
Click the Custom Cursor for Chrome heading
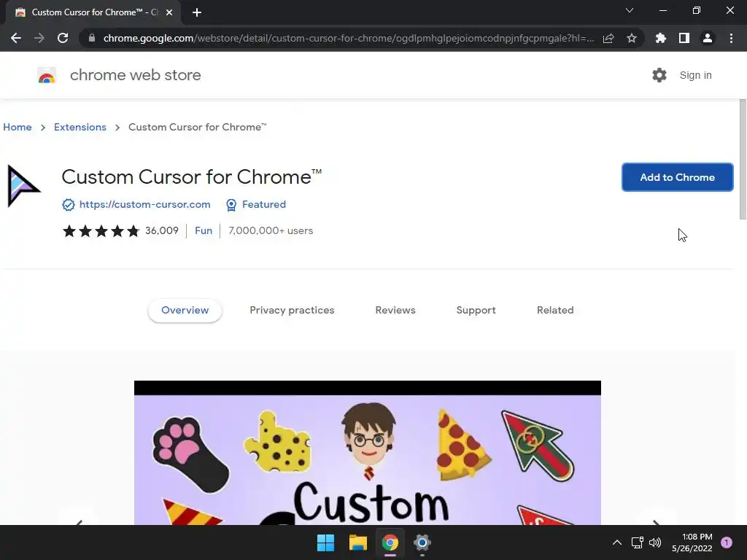pyautogui.click(x=192, y=177)
